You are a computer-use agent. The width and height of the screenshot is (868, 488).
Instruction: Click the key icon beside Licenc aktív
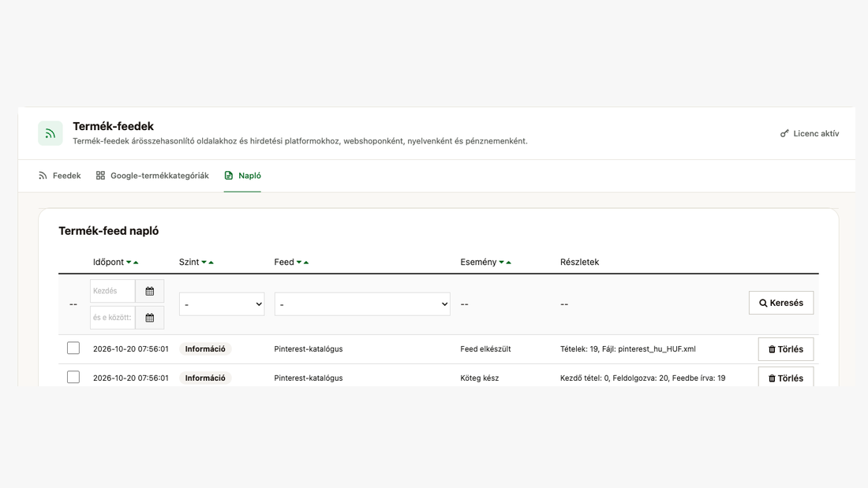coord(784,133)
